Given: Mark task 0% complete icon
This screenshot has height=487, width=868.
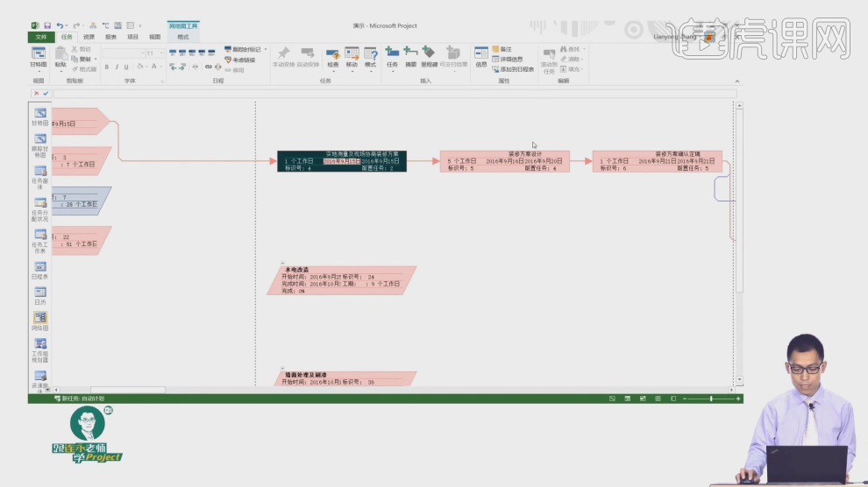Looking at the screenshot, I should click(x=173, y=53).
